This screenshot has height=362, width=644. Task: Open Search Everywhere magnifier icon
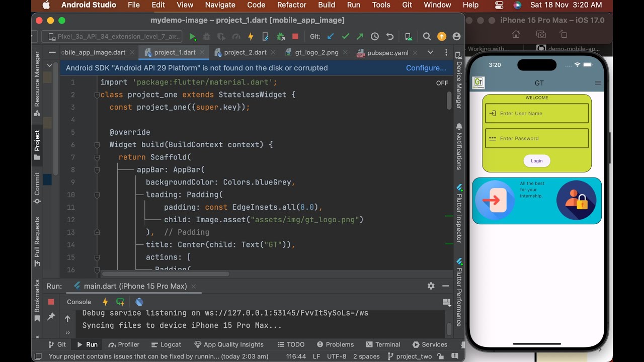click(427, 37)
